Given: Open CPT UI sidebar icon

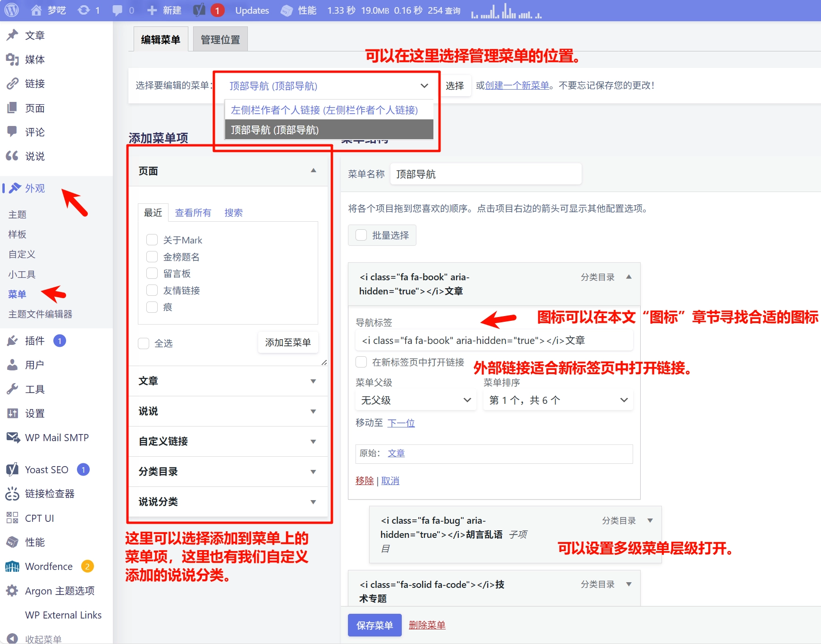Looking at the screenshot, I should coord(12,518).
